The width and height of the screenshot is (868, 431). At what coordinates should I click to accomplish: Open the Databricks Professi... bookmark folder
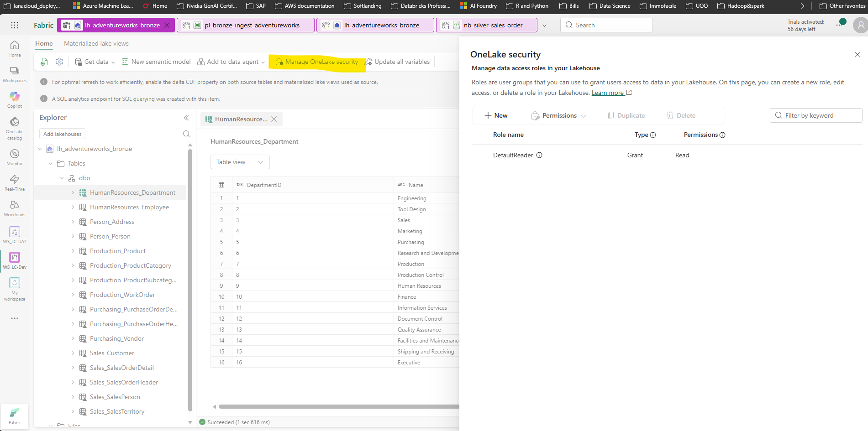coord(421,6)
